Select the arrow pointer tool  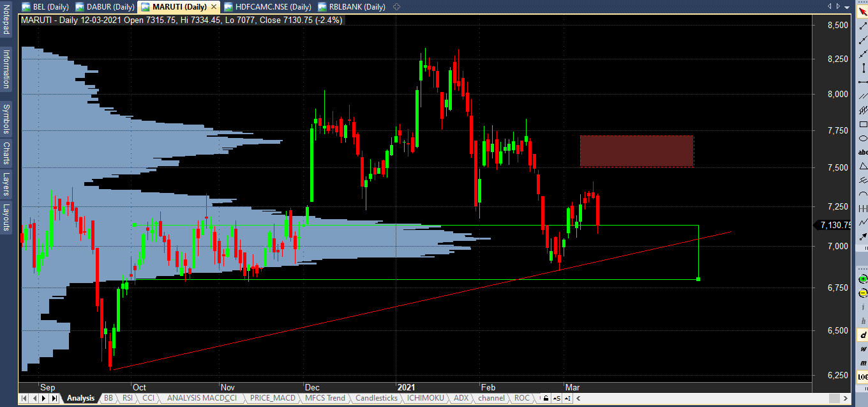pos(863,12)
